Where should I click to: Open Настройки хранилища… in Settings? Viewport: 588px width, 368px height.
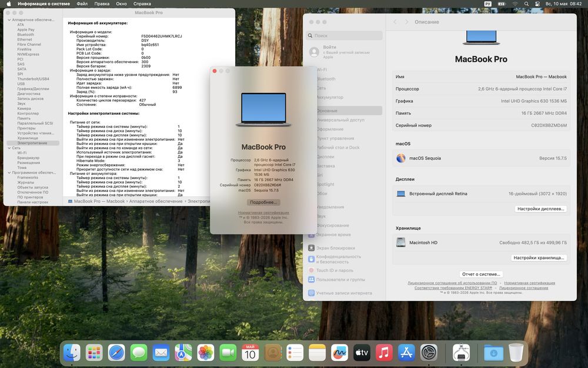point(539,258)
